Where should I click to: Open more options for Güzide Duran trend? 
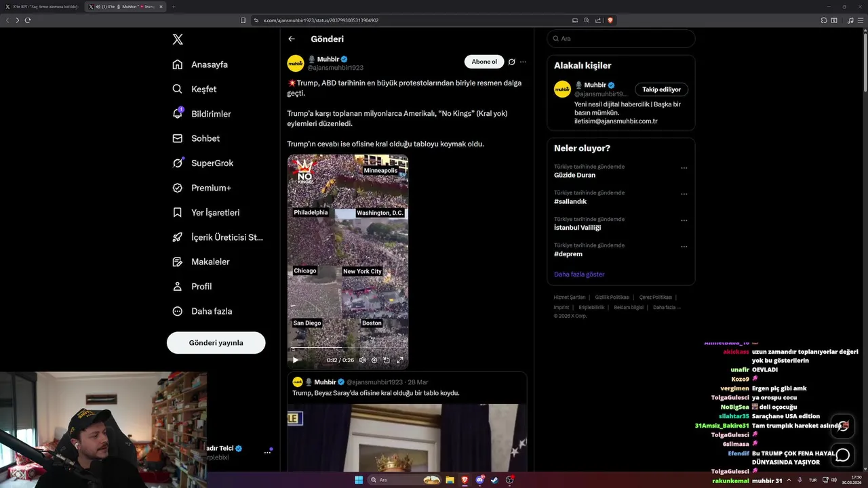tap(684, 168)
